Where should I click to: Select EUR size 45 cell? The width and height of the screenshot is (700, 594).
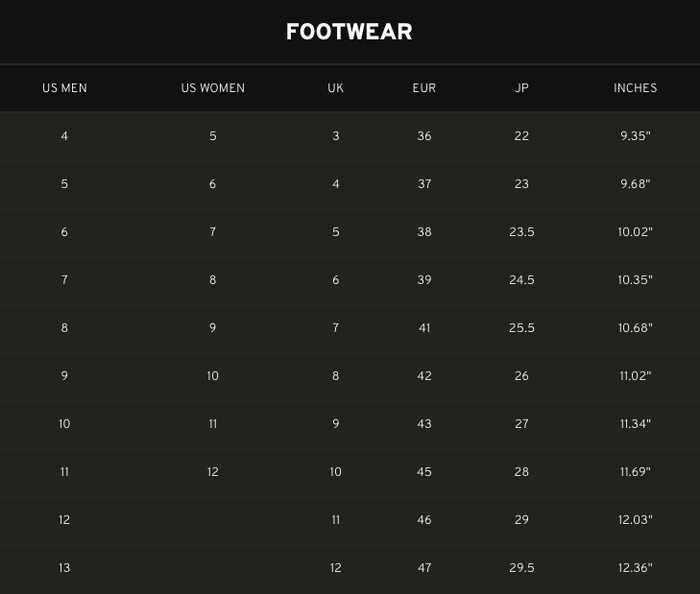click(x=424, y=472)
